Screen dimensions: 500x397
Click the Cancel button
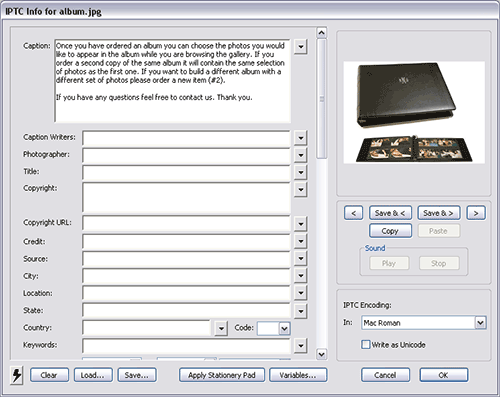pos(385,375)
